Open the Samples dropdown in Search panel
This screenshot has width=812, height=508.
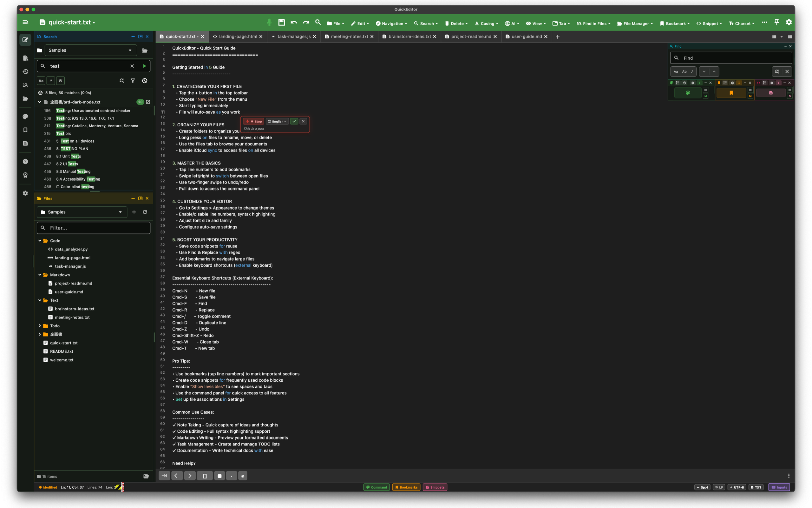(x=91, y=50)
